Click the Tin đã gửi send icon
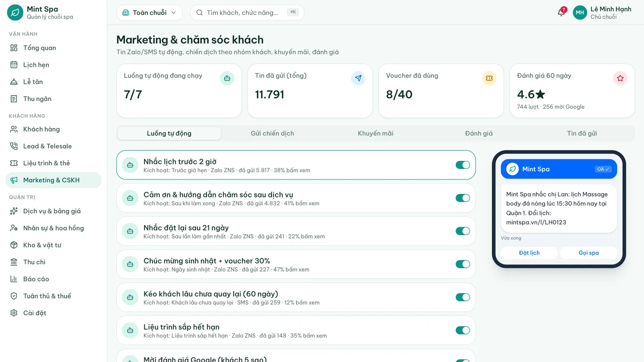This screenshot has width=644, height=362. tap(358, 78)
